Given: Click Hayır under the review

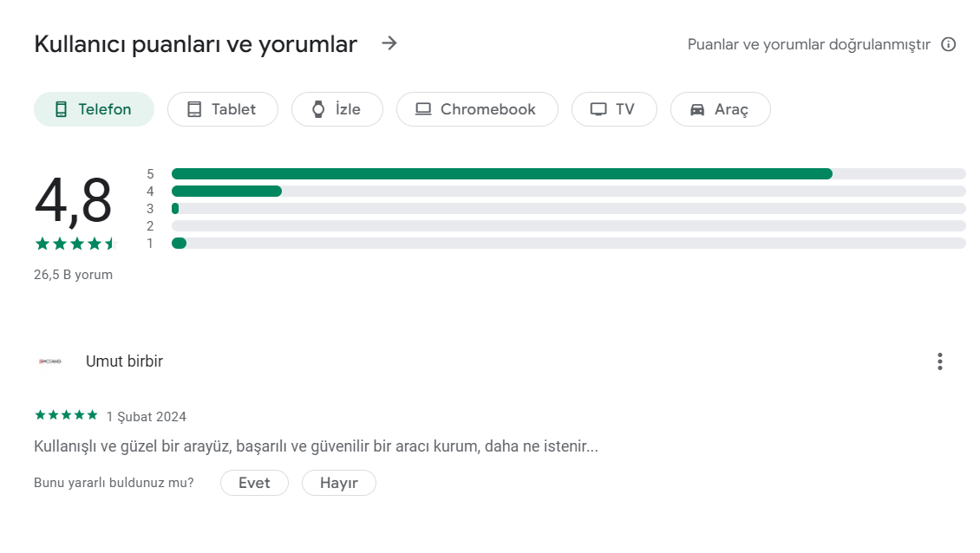Looking at the screenshot, I should tap(338, 483).
